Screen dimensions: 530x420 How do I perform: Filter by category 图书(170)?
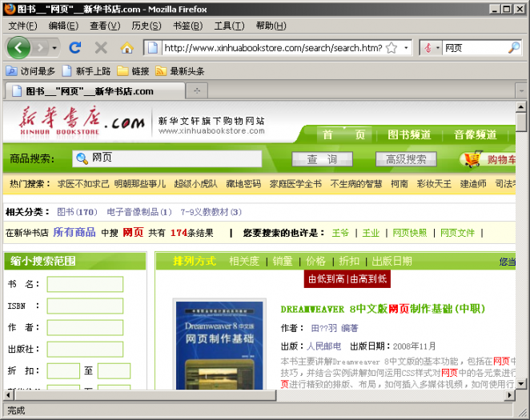click(x=77, y=212)
